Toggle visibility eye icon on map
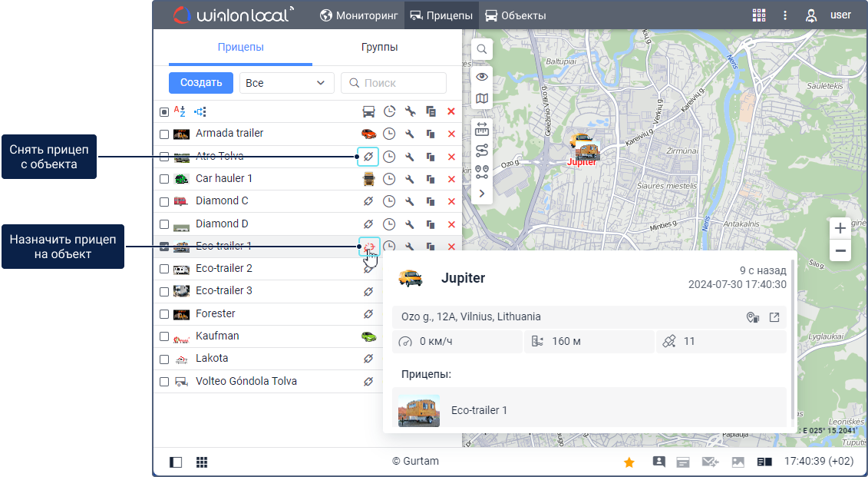The image size is (868, 477). tap(482, 77)
